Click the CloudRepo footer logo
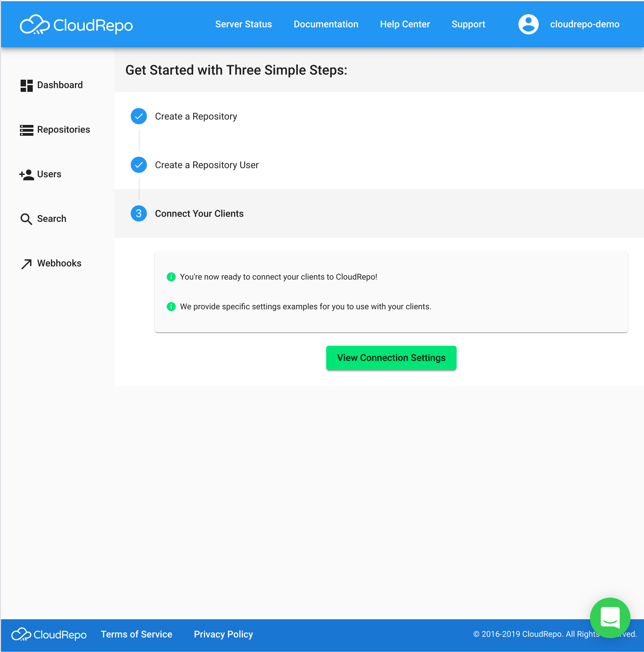The image size is (644, 652). (49, 634)
